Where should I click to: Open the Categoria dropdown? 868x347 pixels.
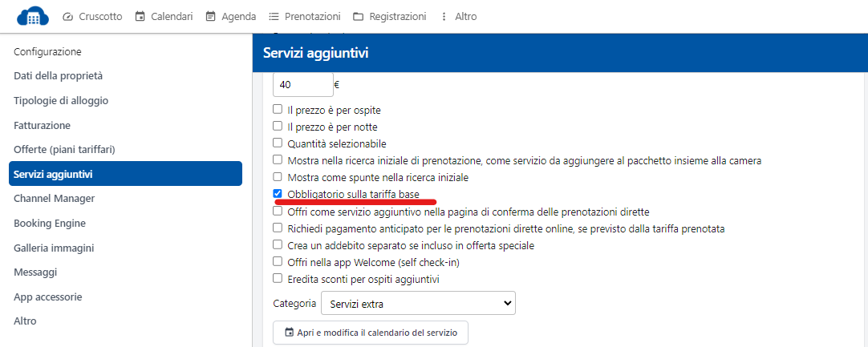click(418, 304)
